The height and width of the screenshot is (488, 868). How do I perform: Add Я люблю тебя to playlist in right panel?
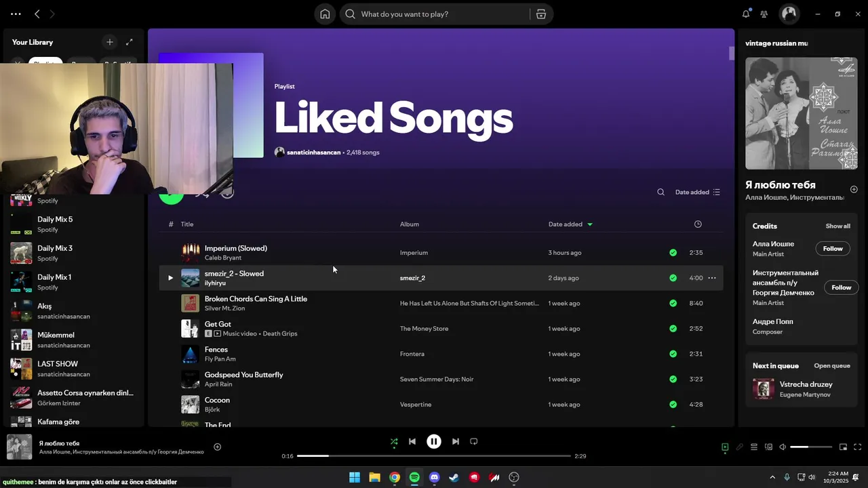[854, 189]
